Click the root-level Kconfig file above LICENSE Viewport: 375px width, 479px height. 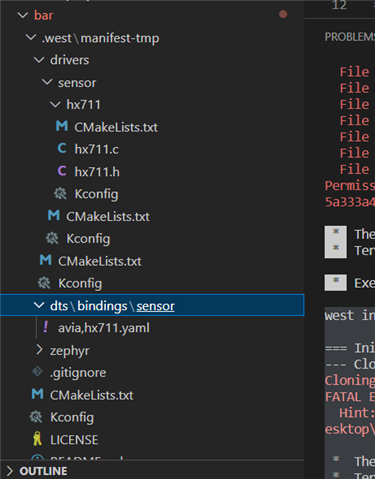[72, 417]
